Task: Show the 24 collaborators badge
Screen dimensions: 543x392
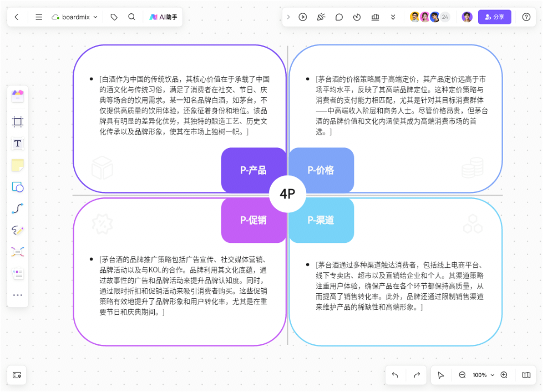Action: point(445,17)
